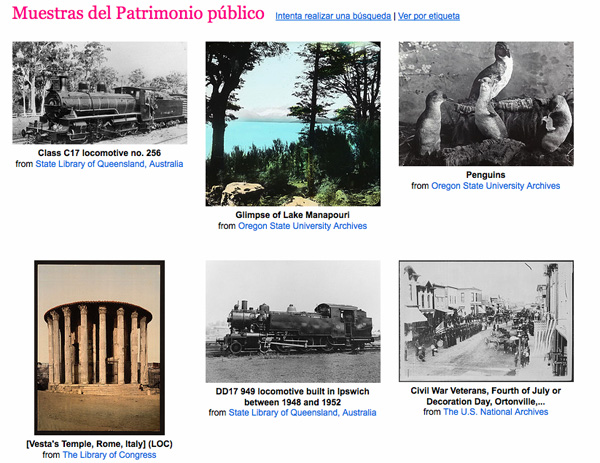Viewport: 600px width, 463px height.
Task: Select the '[Vesta's Temple, Rome, Italy] (LOC)' title
Action: click(99, 444)
